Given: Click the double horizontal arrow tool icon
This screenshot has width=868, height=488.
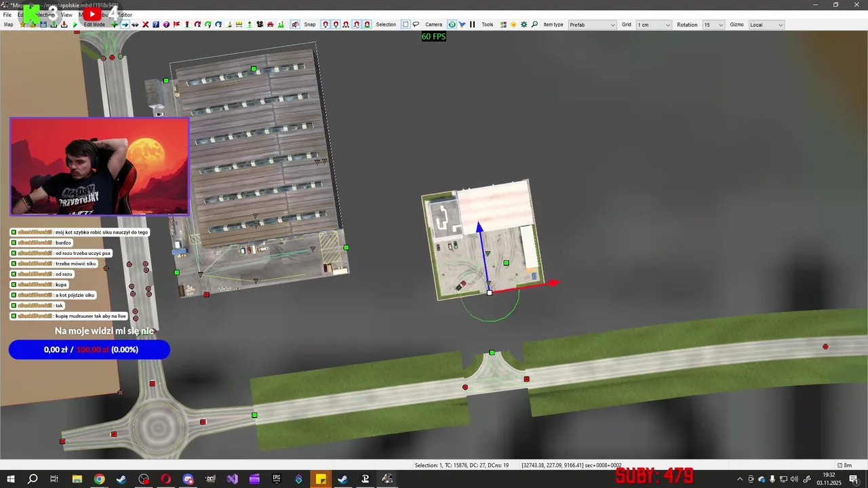Looking at the screenshot, I should [x=135, y=24].
